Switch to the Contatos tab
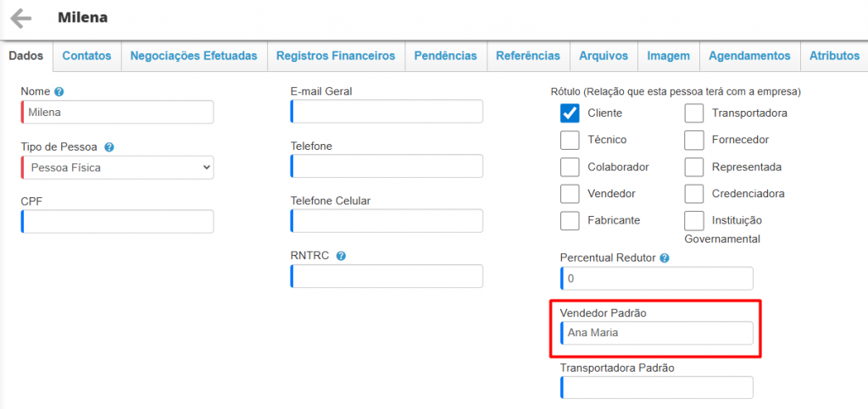The width and height of the screenshot is (868, 409). (86, 56)
